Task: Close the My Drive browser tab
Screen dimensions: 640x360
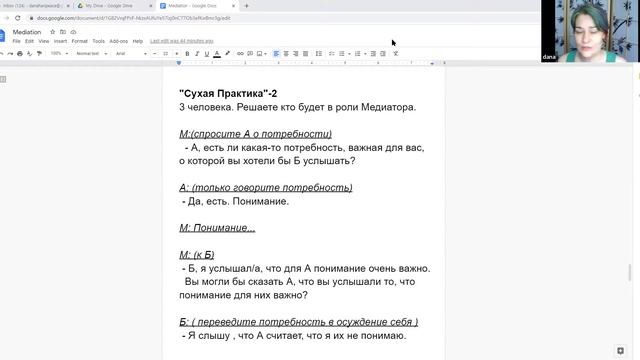Action: (x=151, y=6)
